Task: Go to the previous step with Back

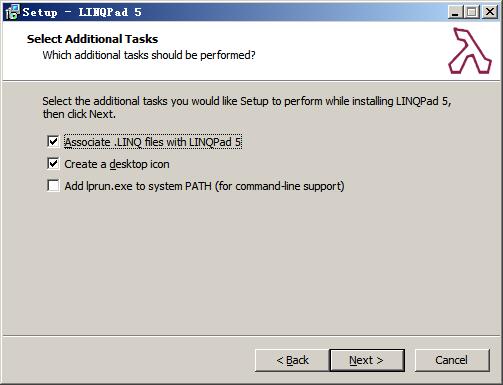Action: click(292, 360)
